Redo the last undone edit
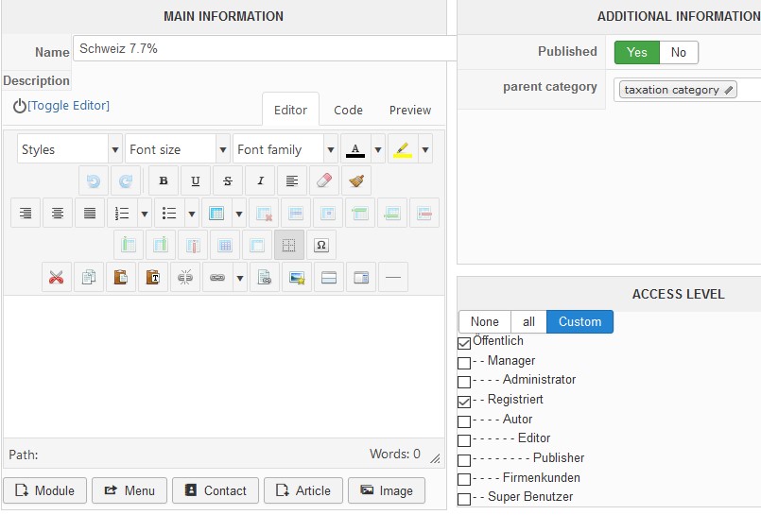This screenshot has width=761, height=532. click(x=125, y=180)
